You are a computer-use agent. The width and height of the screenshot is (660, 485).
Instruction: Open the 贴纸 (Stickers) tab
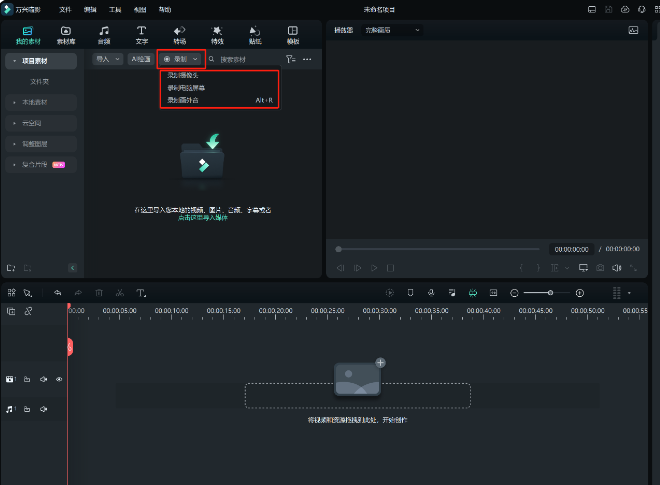[255, 35]
